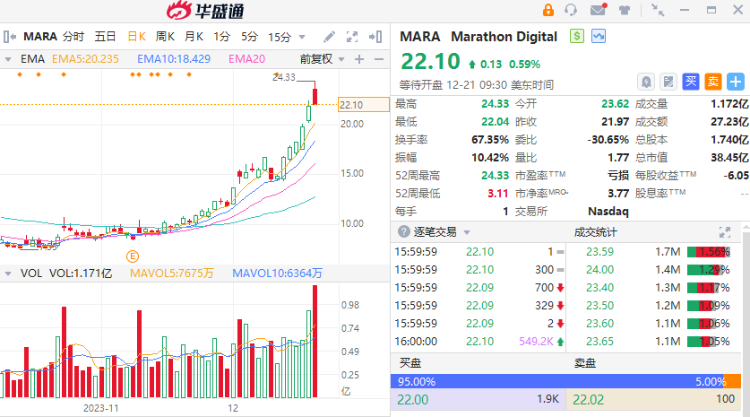Switch to 五日 five-day chart
750x417 pixels.
coord(105,37)
